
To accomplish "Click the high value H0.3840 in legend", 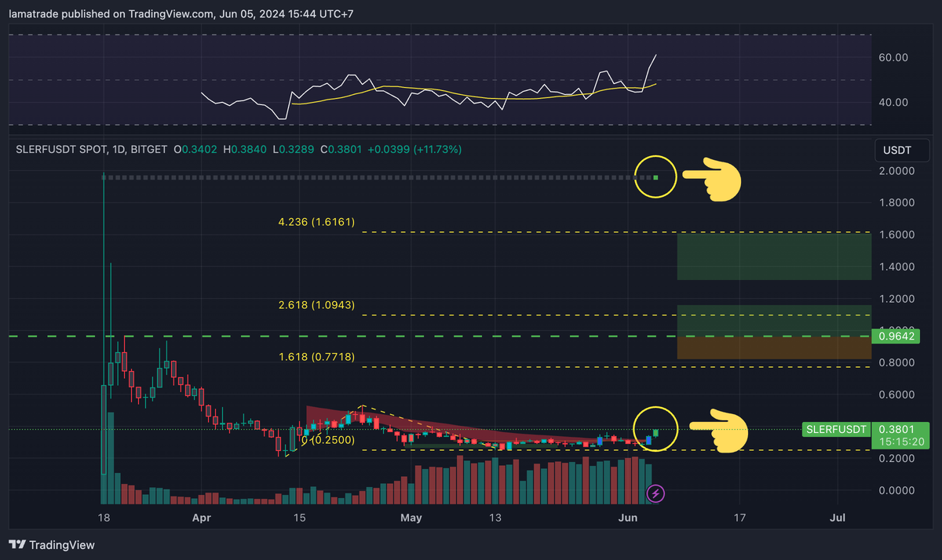I will point(246,149).
